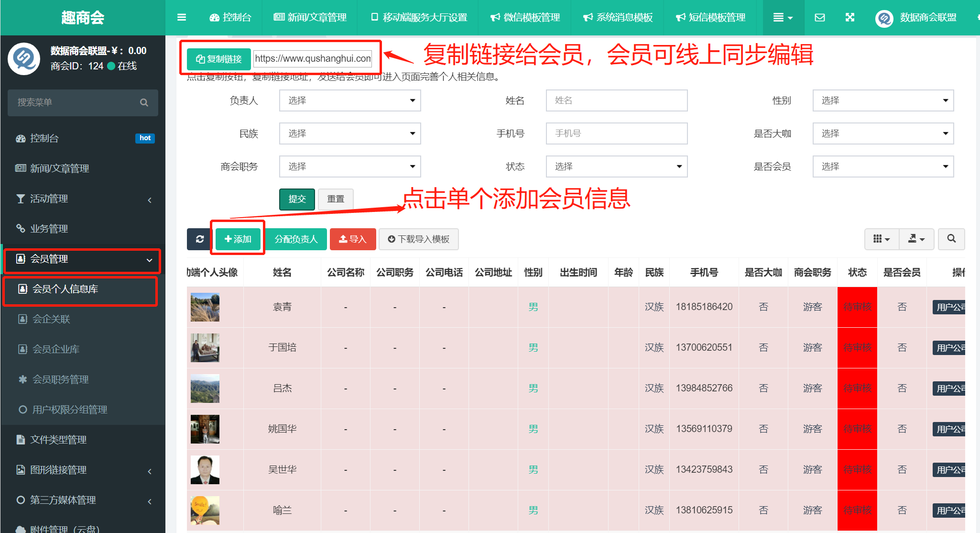Click the table search magnifier icon
980x533 pixels.
[x=951, y=239]
